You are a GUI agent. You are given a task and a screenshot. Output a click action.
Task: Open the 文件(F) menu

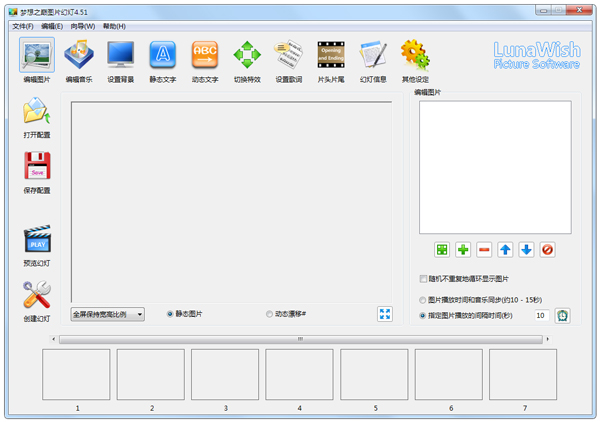tap(23, 26)
